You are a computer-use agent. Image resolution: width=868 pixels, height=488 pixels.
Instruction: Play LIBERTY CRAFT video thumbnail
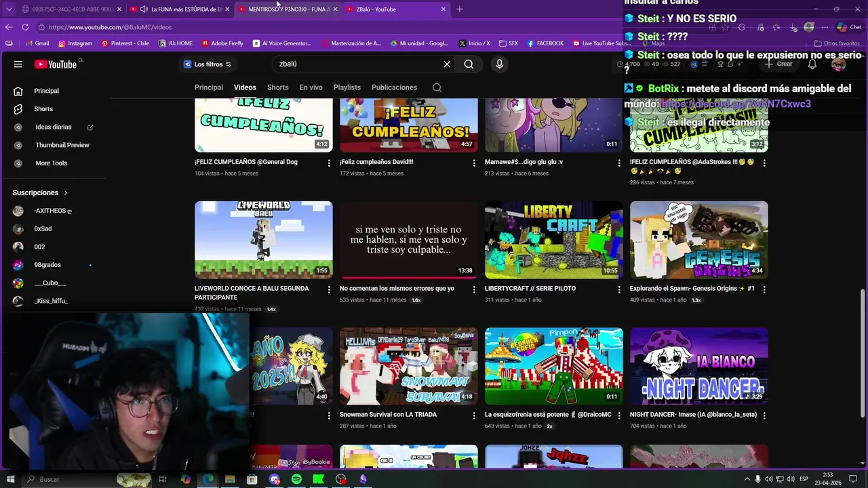[554, 239]
